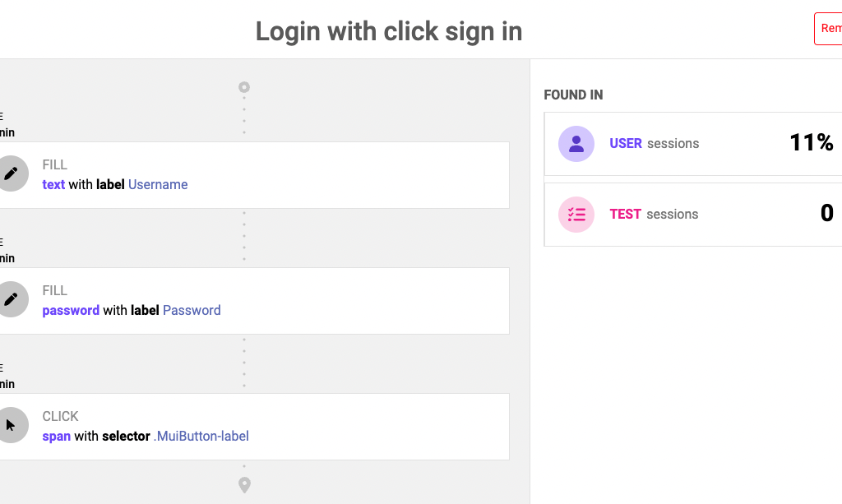Image resolution: width=842 pixels, height=504 pixels.
Task: Click the purple user sessions avatar icon
Action: pyautogui.click(x=576, y=144)
